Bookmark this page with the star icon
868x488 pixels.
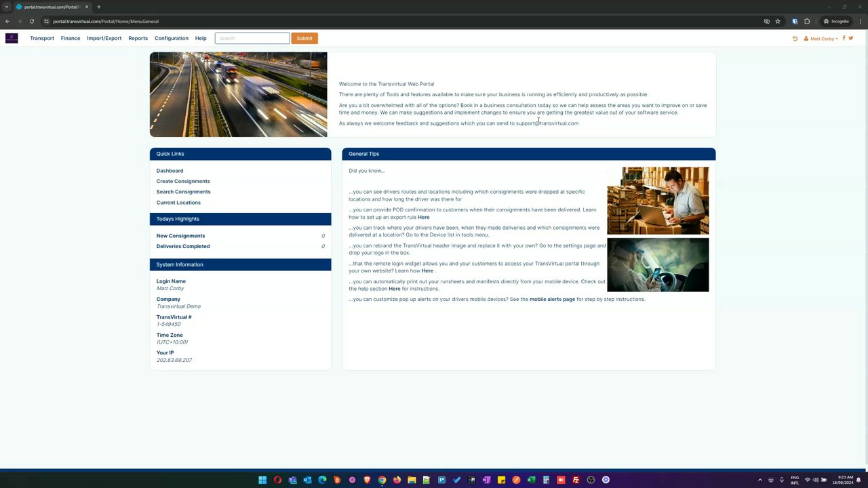(778, 21)
